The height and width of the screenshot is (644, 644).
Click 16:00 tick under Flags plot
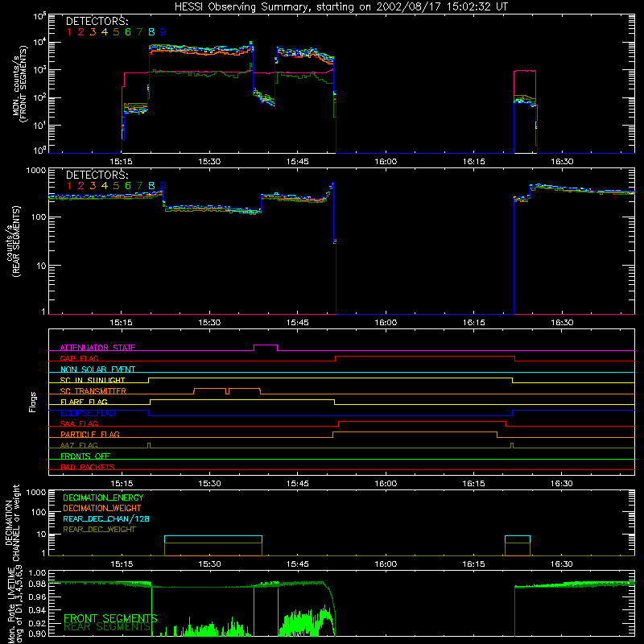pos(386,484)
